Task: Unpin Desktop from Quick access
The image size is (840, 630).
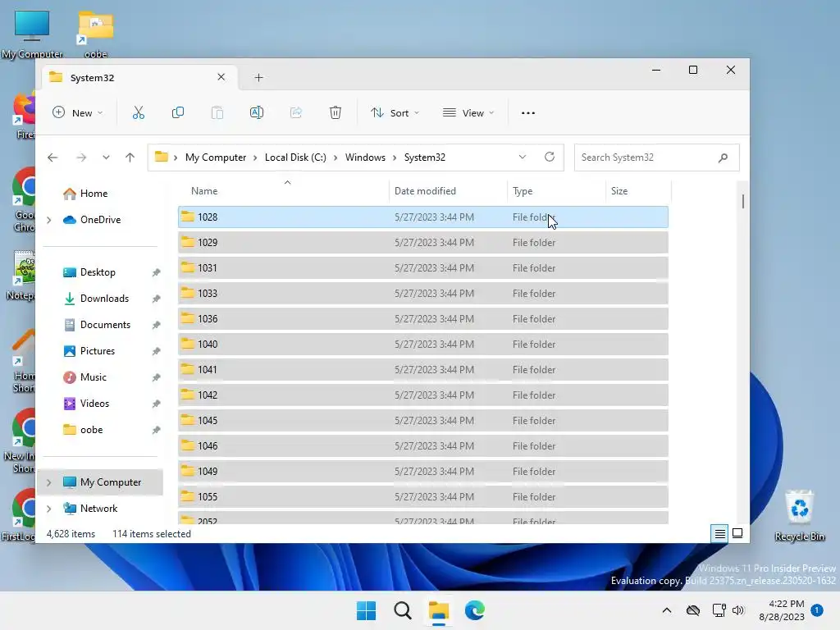Action: coord(156,272)
